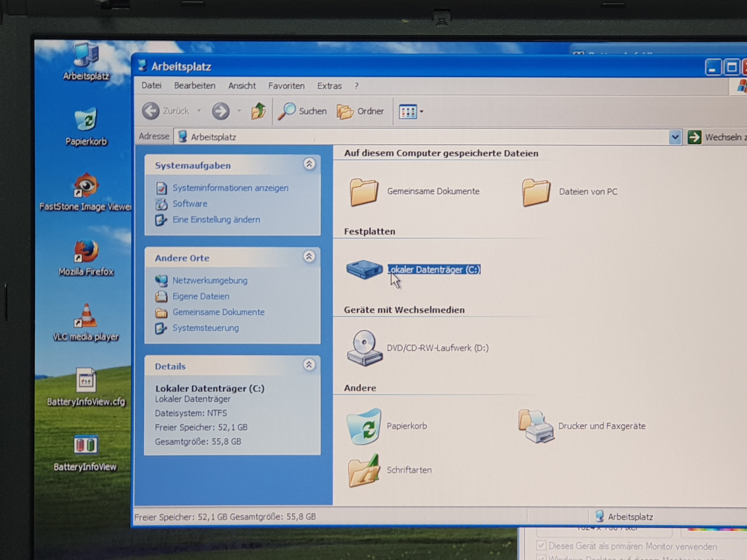
Task: Open Drucker und Faxgeräte icon
Action: point(536,426)
